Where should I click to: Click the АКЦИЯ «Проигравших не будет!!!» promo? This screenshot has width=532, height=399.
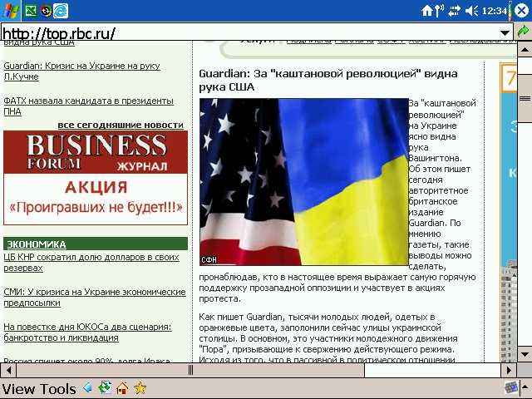(x=96, y=199)
